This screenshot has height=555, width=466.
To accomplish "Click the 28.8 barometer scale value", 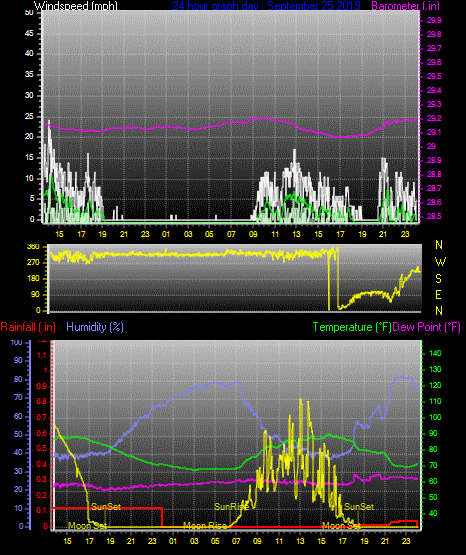I will pos(434,174).
